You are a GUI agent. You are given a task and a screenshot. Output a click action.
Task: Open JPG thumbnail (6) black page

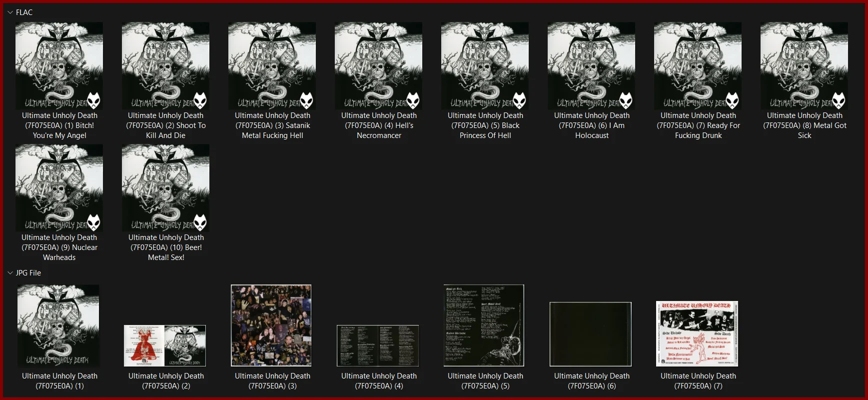click(591, 334)
